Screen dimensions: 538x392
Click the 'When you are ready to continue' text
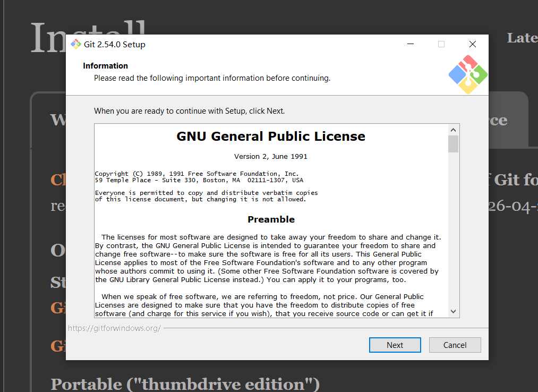click(190, 111)
